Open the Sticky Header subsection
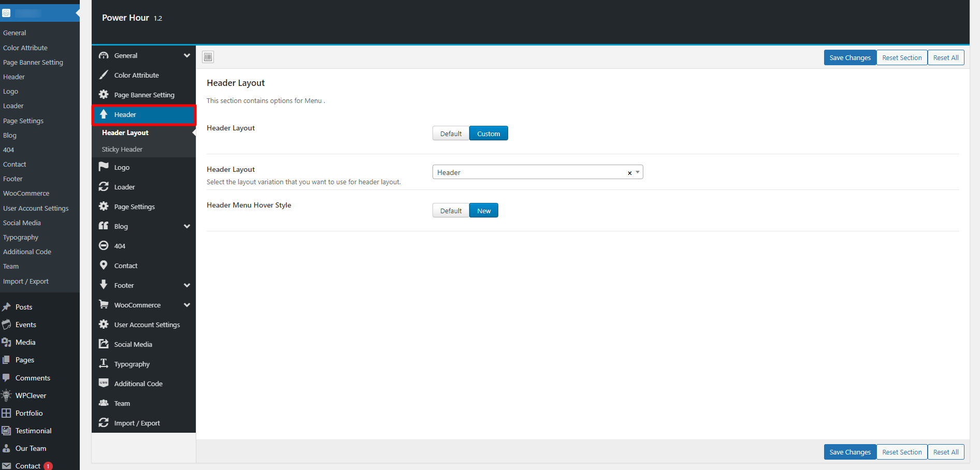The width and height of the screenshot is (980, 470). (122, 149)
